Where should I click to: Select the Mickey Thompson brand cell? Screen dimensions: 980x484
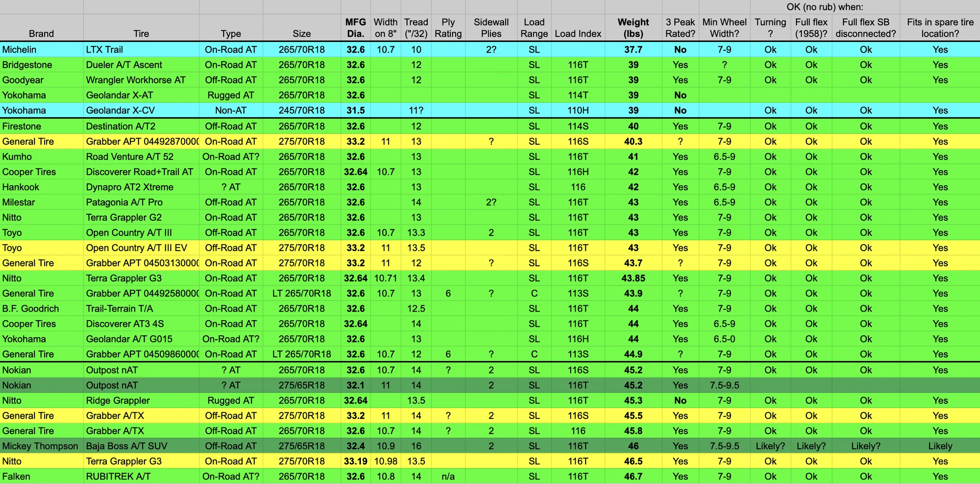[41, 446]
